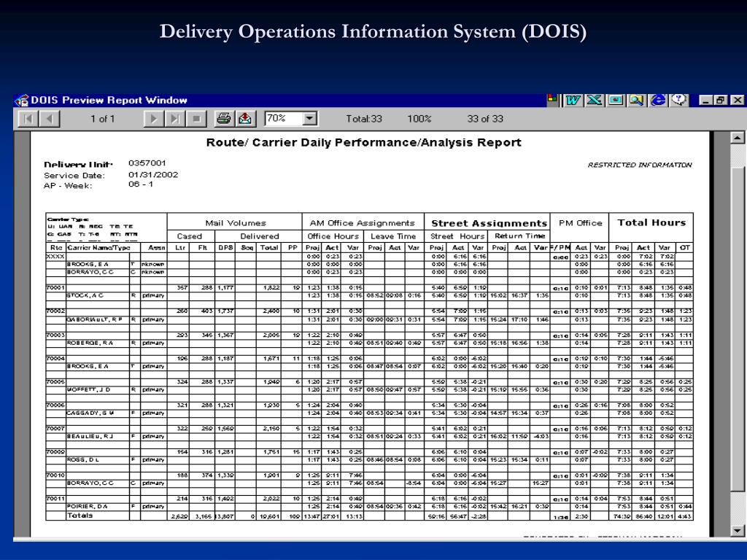747x560 pixels.
Task: Click the Office shortcut bar colored squares icon
Action: click(x=553, y=99)
